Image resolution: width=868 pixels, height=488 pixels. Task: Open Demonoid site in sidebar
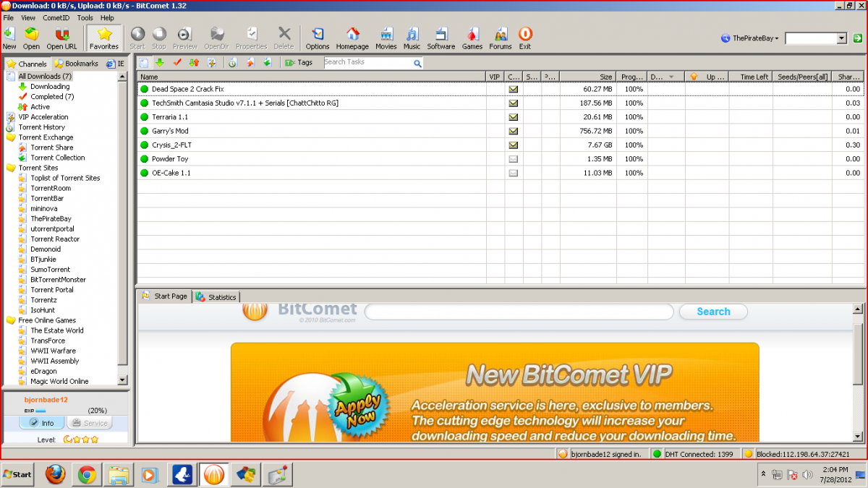[46, 249]
